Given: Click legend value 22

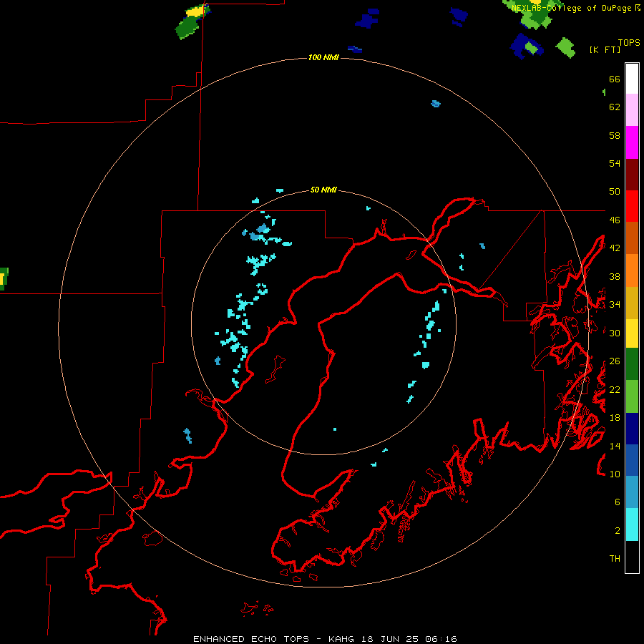Looking at the screenshot, I should point(615,389).
